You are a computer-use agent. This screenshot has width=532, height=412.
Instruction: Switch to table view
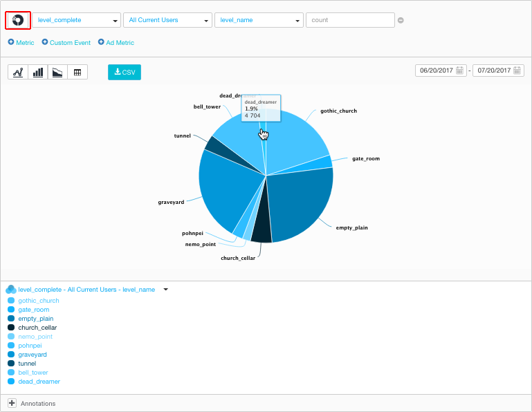(77, 72)
